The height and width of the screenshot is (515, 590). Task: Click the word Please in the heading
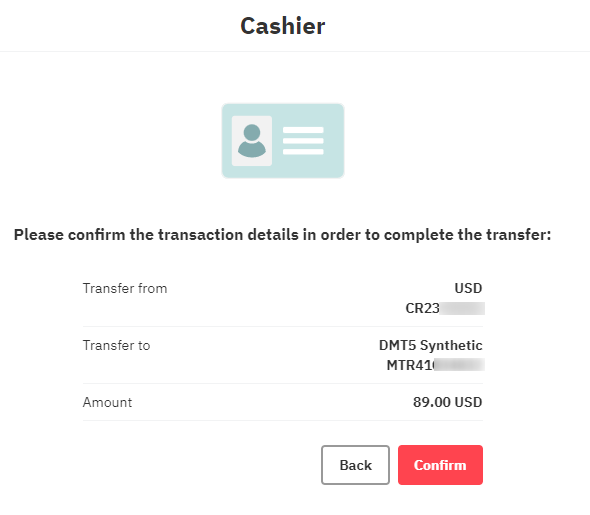(x=39, y=235)
